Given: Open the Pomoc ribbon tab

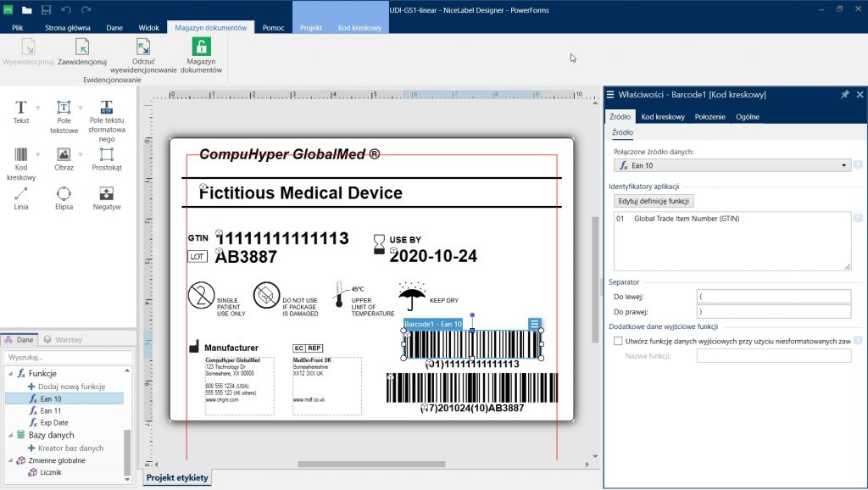Looking at the screenshot, I should click(x=274, y=28).
